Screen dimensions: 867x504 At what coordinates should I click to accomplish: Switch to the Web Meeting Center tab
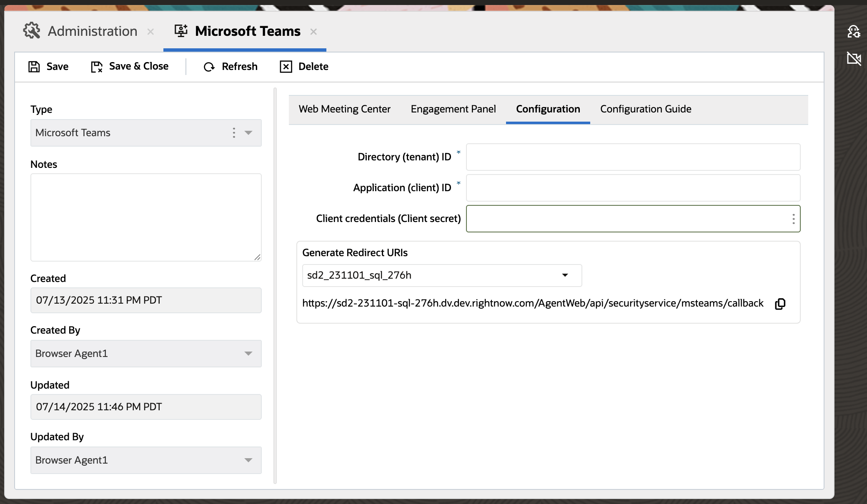344,109
